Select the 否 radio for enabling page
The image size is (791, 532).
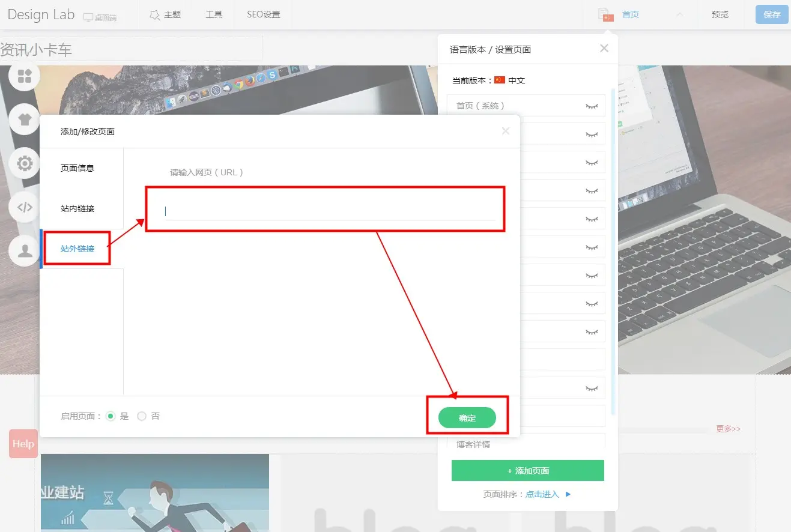point(142,416)
